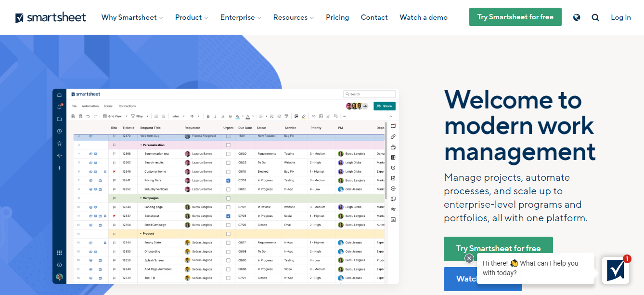
Task: Open Recents clock icon in sidebar
Action: pos(59,131)
